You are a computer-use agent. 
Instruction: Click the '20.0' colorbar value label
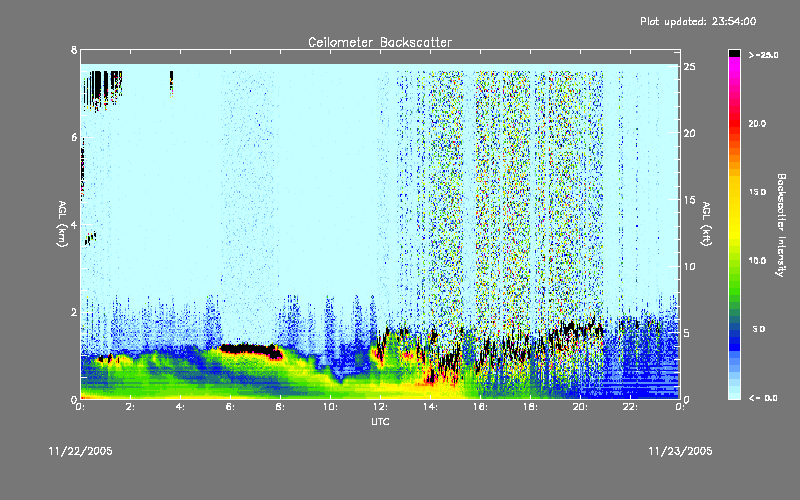tap(757, 123)
